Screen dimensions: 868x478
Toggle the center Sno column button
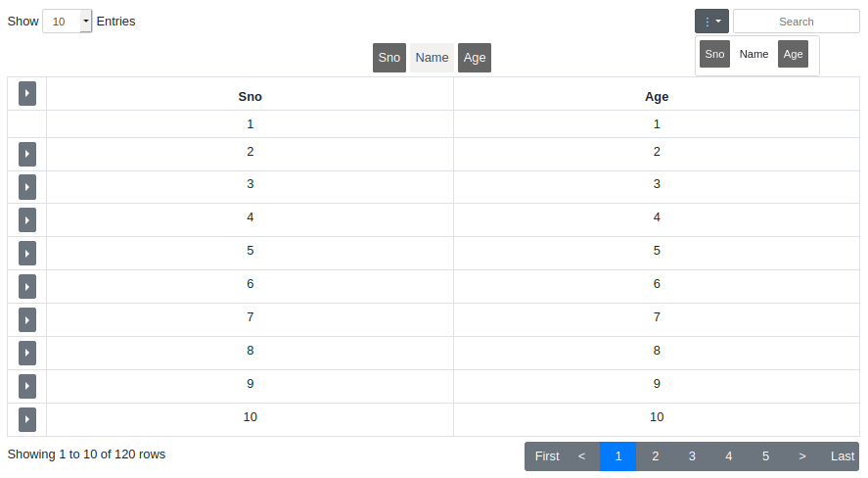[388, 58]
